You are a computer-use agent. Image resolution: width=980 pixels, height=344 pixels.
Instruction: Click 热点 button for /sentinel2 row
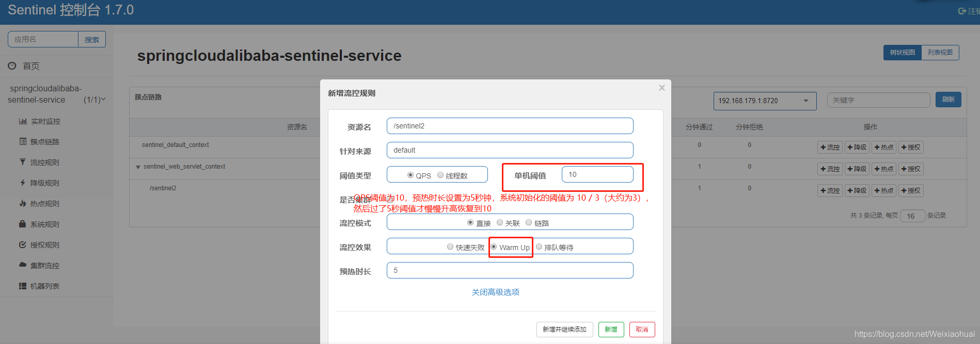884,191
